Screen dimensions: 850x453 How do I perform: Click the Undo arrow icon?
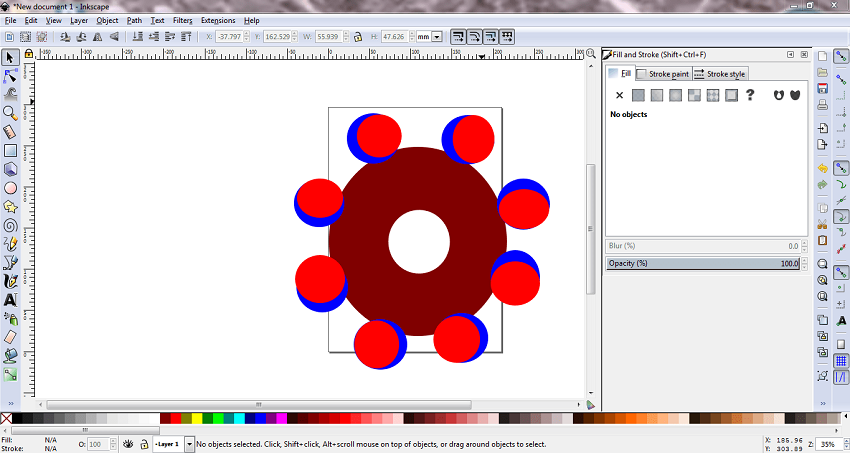point(823,169)
